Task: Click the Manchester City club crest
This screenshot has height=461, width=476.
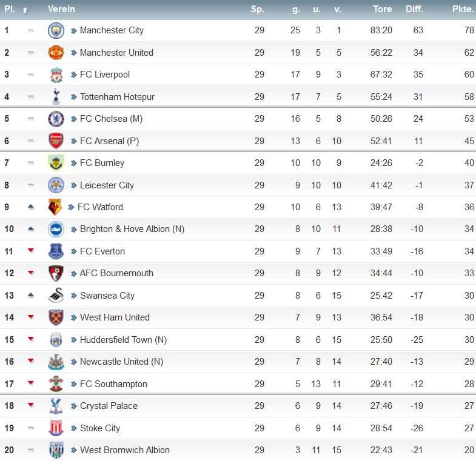Action: coord(56,30)
